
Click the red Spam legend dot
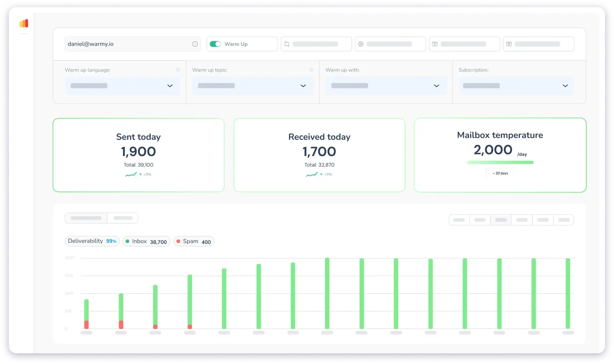pyautogui.click(x=178, y=241)
